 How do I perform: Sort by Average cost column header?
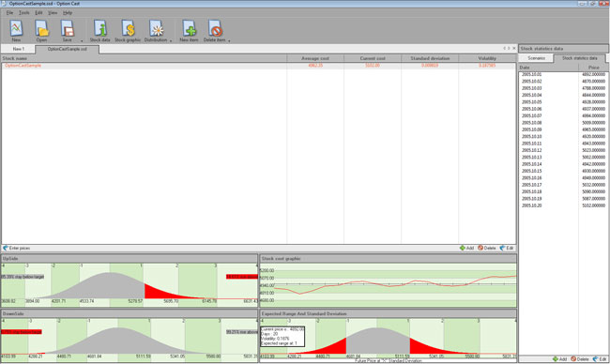(315, 58)
